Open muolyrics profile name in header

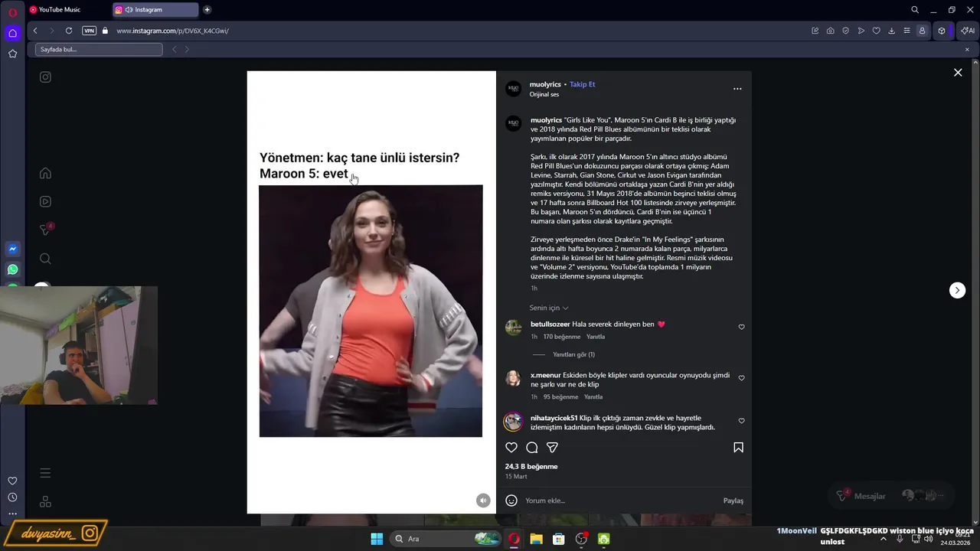click(544, 84)
